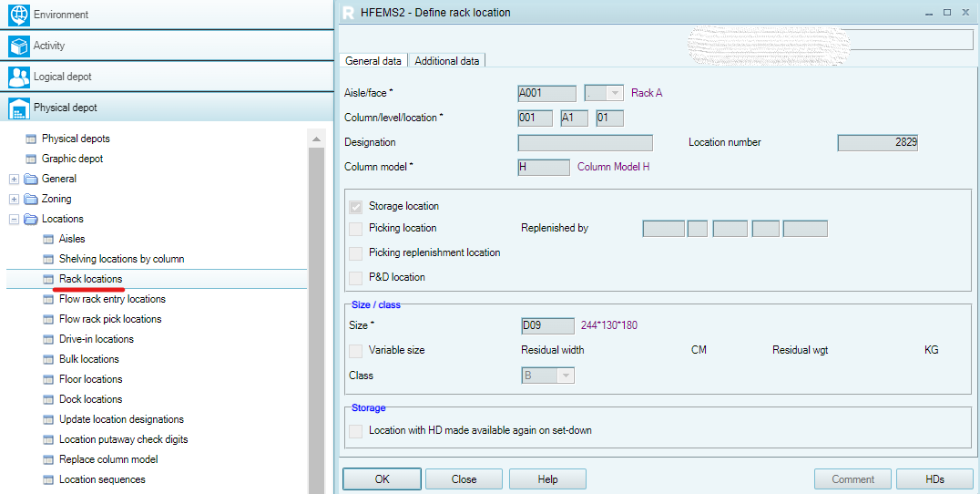Click the Zoning folder icon
This screenshot has width=980, height=494.
click(x=31, y=199)
